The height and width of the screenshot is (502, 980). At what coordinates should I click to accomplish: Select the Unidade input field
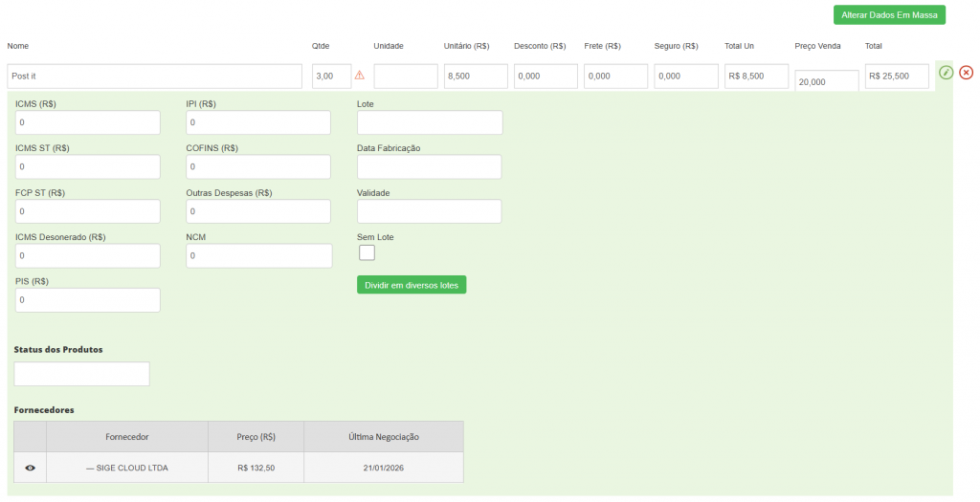coord(406,76)
